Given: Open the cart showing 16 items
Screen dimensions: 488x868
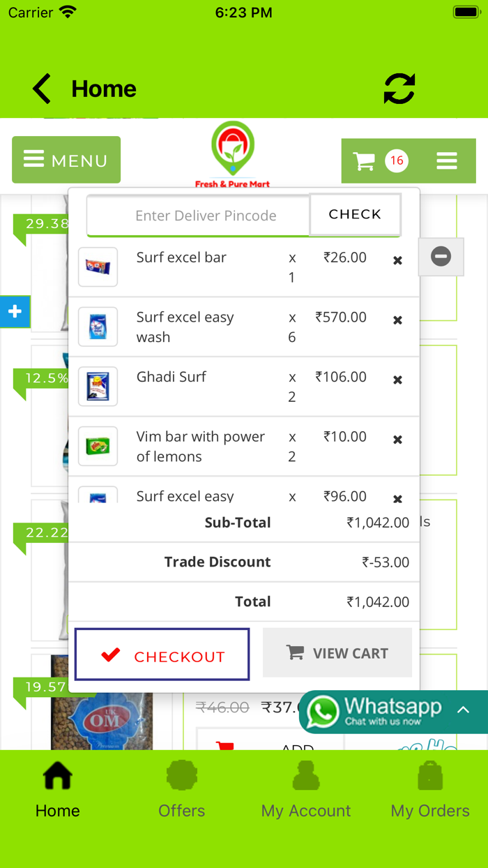Looking at the screenshot, I should pyautogui.click(x=377, y=160).
